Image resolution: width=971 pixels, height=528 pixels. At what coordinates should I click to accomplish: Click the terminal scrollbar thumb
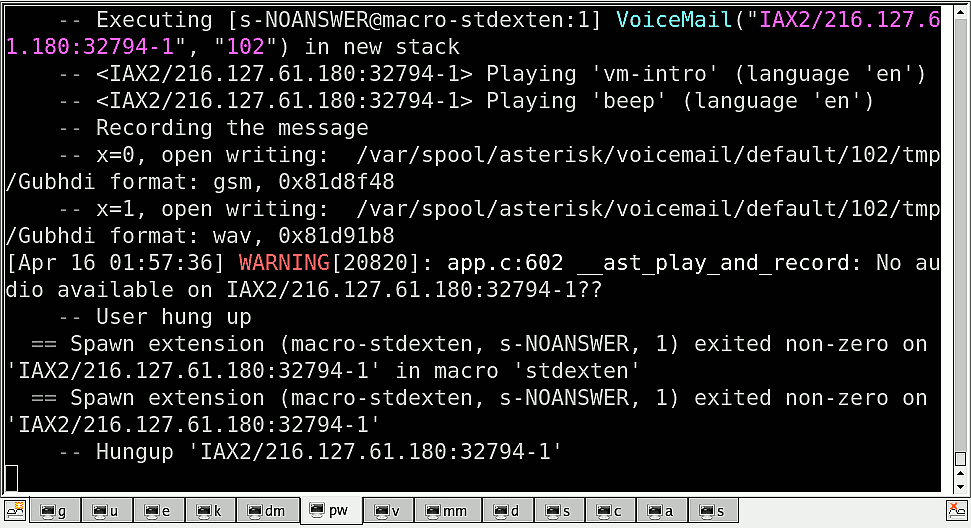coord(960,459)
